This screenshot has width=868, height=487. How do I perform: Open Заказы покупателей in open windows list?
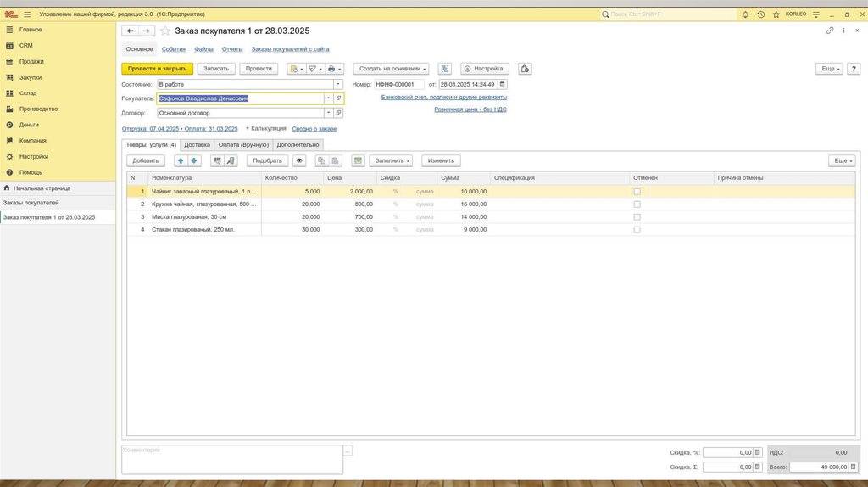(58, 203)
